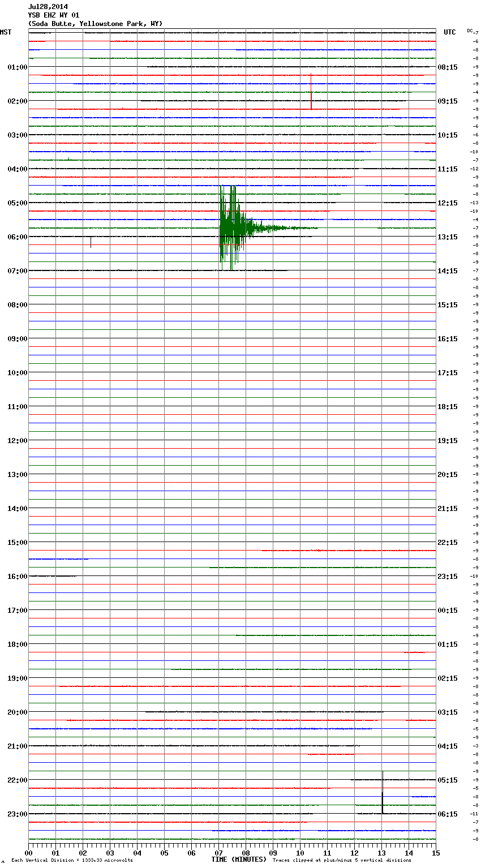Viewport: 481px width, 868px height.
Task: Click minute 13 on the bottom time axis
Action: 381,853
